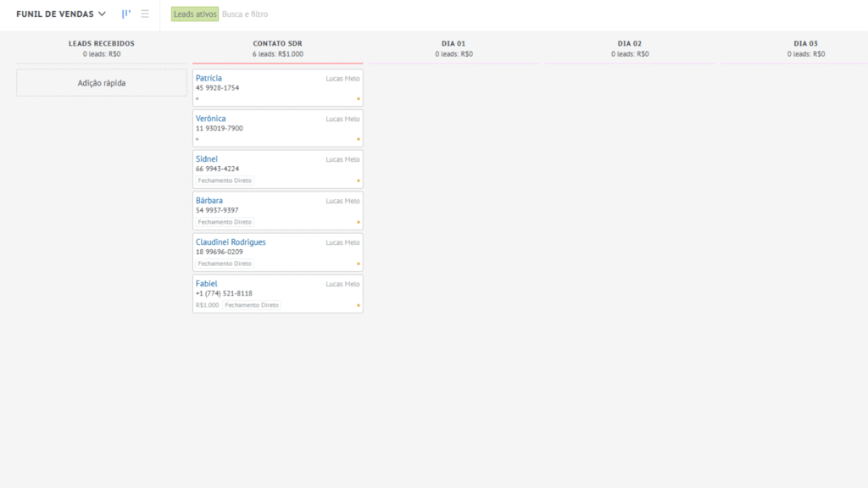Click the Leads Recebidos column header
The width and height of the screenshot is (868, 488).
click(x=102, y=43)
